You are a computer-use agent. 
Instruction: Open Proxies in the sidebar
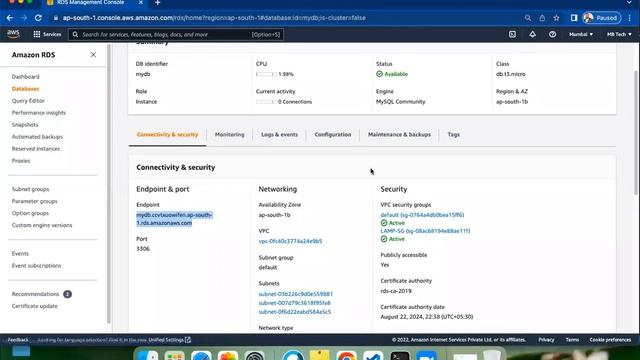[x=21, y=161]
